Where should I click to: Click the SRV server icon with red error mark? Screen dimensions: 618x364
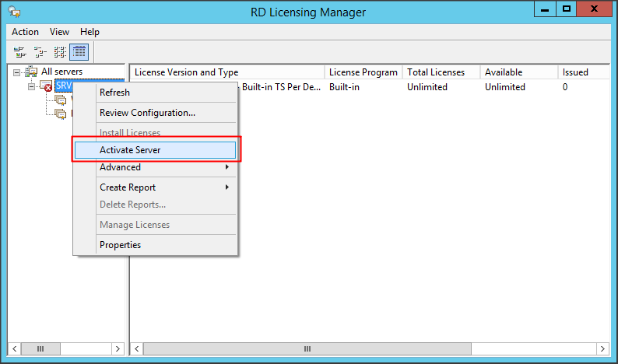[46, 86]
